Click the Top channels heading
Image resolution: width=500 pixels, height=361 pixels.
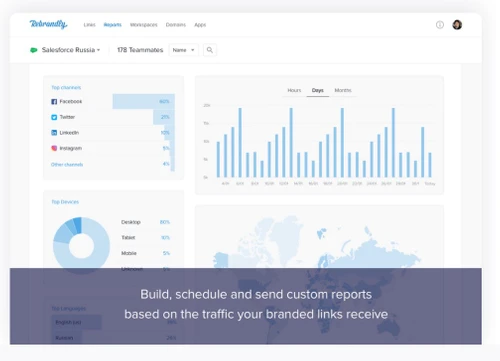pos(66,87)
